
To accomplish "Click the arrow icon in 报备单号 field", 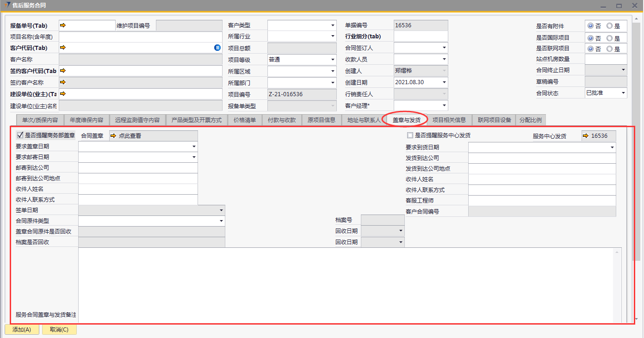I will coord(63,25).
